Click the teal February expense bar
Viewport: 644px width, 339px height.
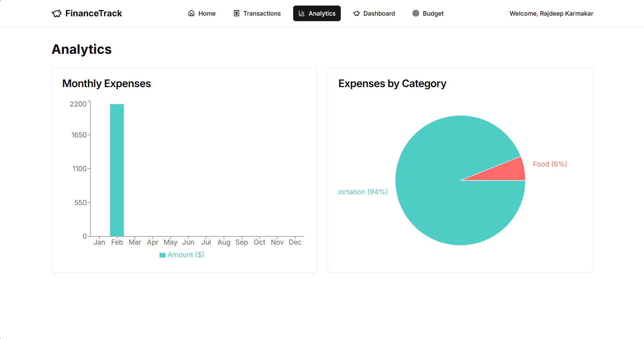pos(117,170)
